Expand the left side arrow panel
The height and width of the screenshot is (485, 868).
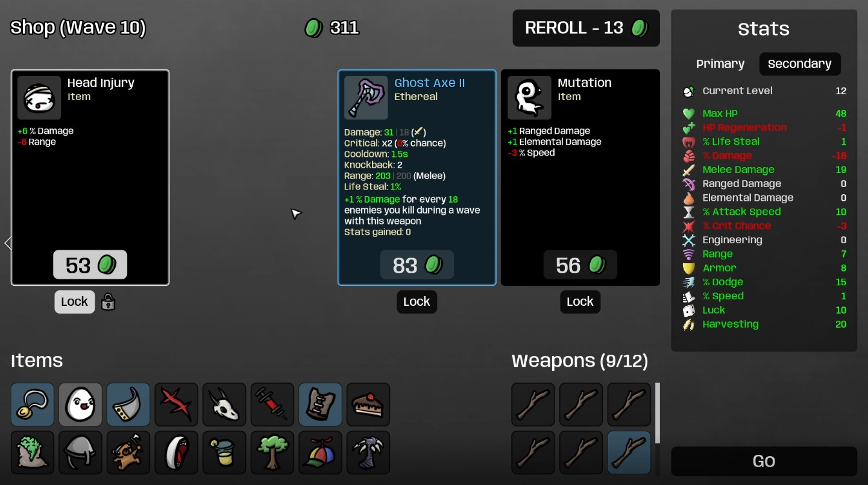pyautogui.click(x=7, y=243)
